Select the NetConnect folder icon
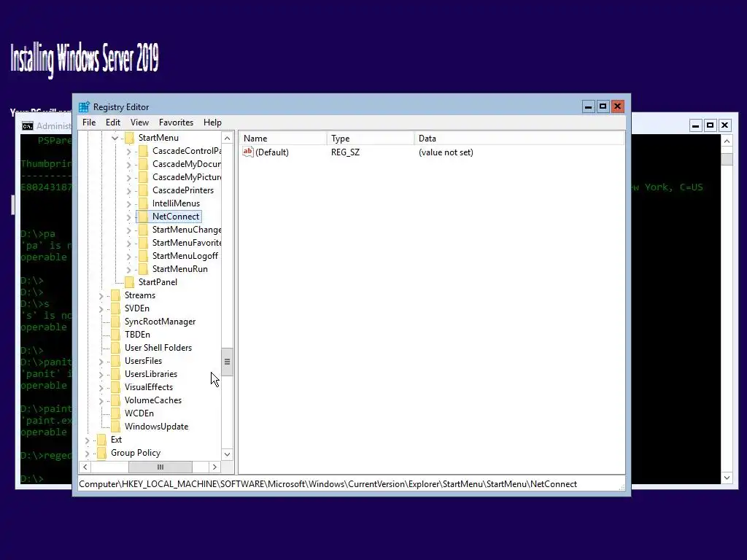Viewport: 747px width, 560px height. [x=143, y=217]
